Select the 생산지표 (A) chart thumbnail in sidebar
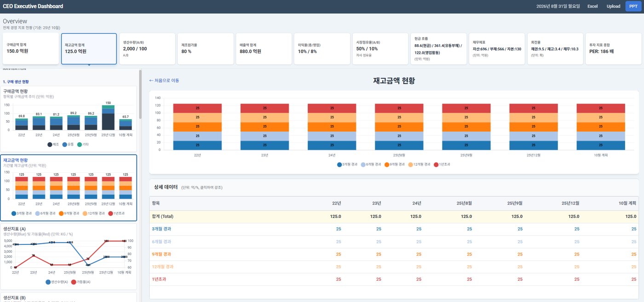Viewport: 644px width, 302px height. coord(69,256)
